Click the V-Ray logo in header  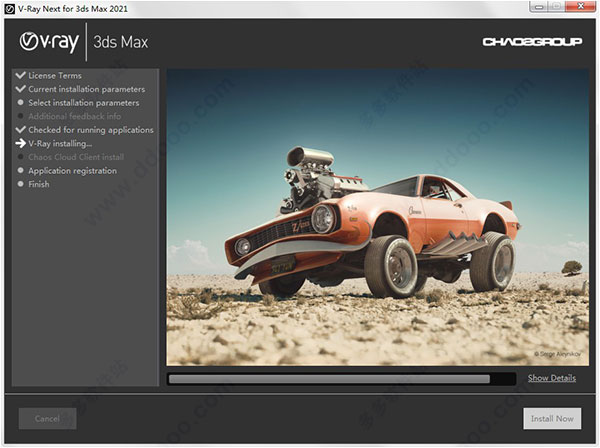click(49, 41)
